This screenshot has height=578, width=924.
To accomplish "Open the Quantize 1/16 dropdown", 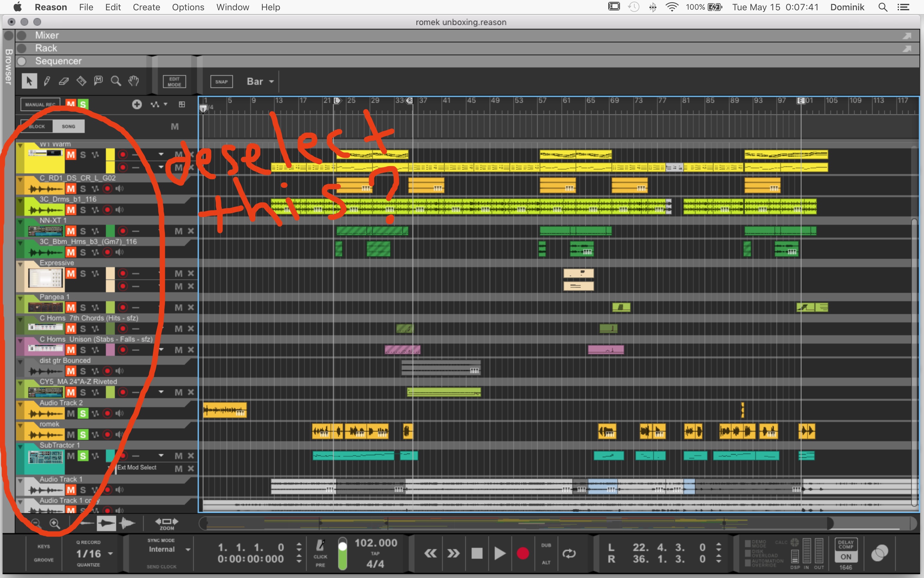I will (94, 554).
